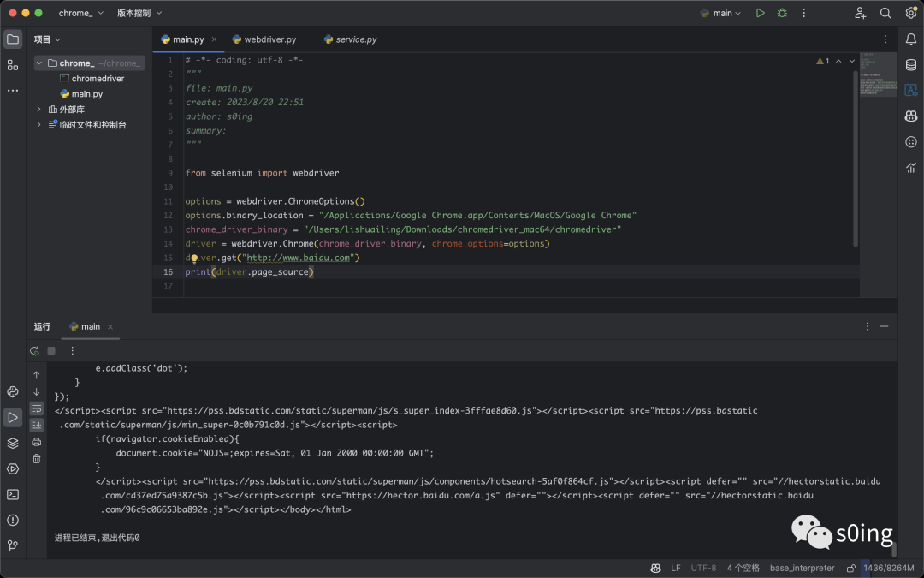Viewport: 924px width, 578px height.
Task: Select main.py in project tree
Action: (x=81, y=94)
